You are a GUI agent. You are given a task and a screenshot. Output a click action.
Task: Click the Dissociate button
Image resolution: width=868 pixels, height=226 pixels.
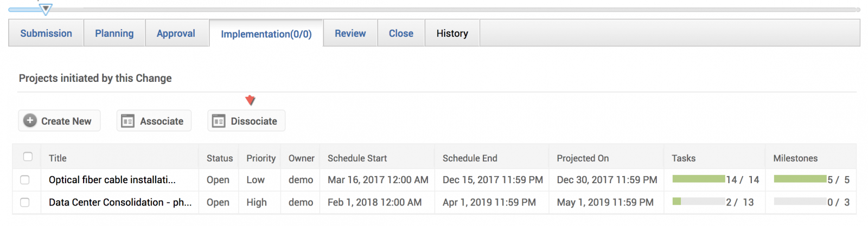[x=246, y=121]
